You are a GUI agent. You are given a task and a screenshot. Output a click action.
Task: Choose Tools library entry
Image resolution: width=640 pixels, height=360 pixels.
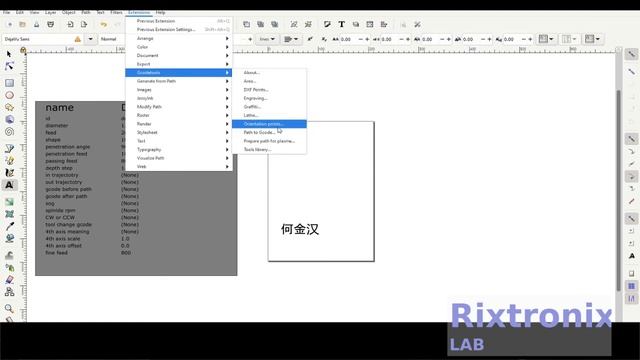269,149
